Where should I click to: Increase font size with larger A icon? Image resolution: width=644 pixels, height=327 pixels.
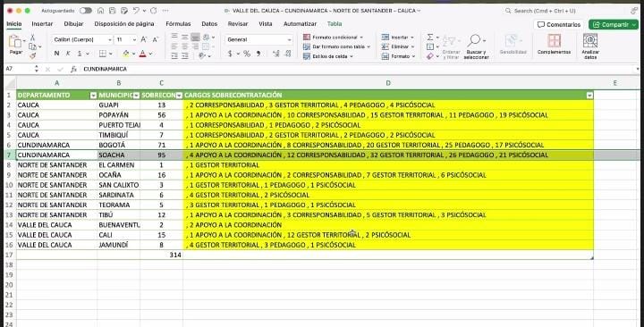144,40
